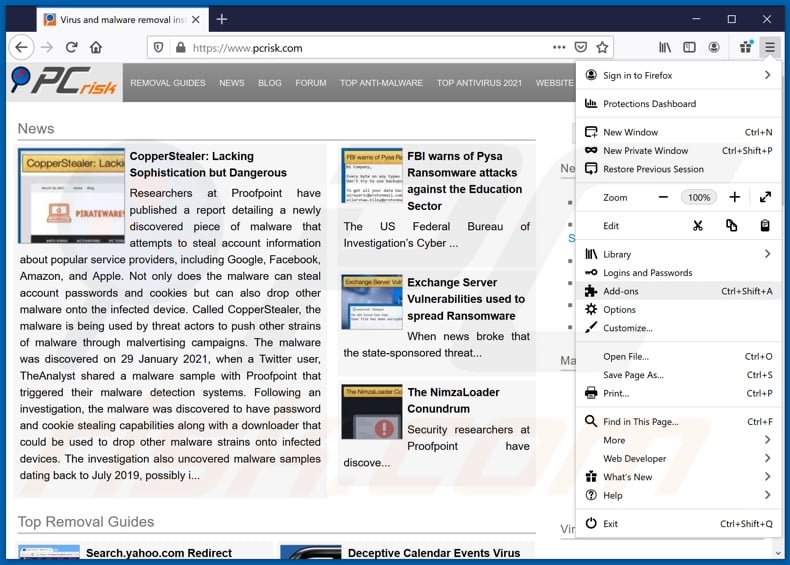Viewport: 790px width, 565px height.
Task: Bookmark this page with star icon
Action: [x=602, y=47]
